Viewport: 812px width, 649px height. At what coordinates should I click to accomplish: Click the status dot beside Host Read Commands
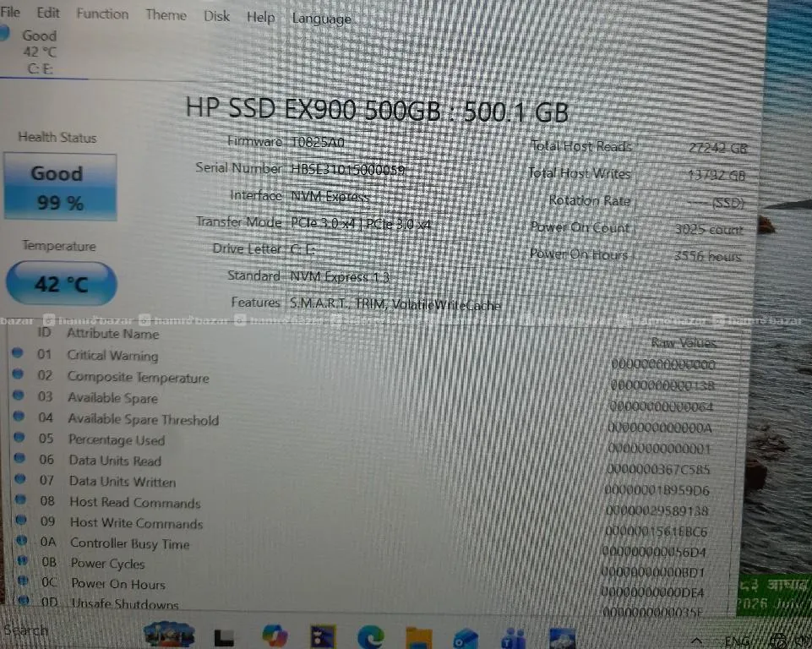pyautogui.click(x=21, y=499)
